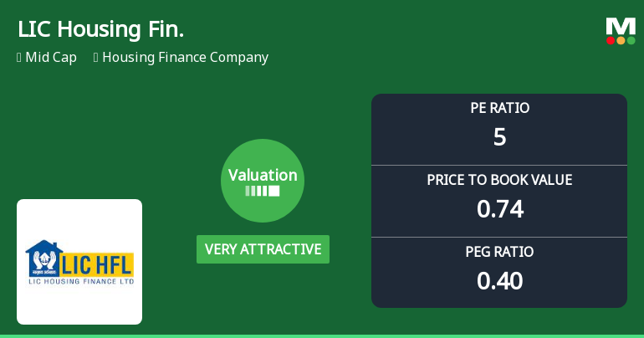The width and height of the screenshot is (644, 338).
Task: Click the valuation meter bar in the circle
Action: [x=263, y=191]
